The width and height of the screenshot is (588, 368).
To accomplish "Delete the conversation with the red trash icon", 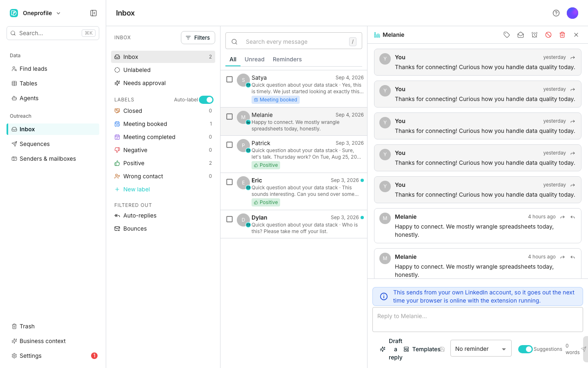I will (x=562, y=35).
